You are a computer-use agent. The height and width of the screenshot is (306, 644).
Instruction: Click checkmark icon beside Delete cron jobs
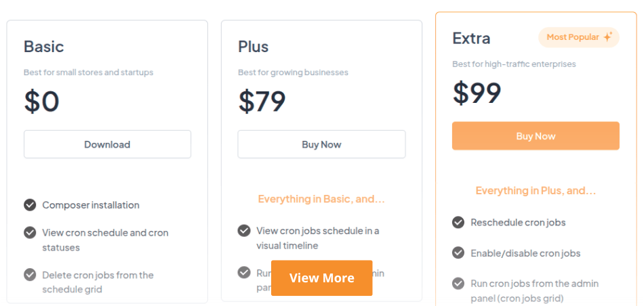click(x=30, y=274)
